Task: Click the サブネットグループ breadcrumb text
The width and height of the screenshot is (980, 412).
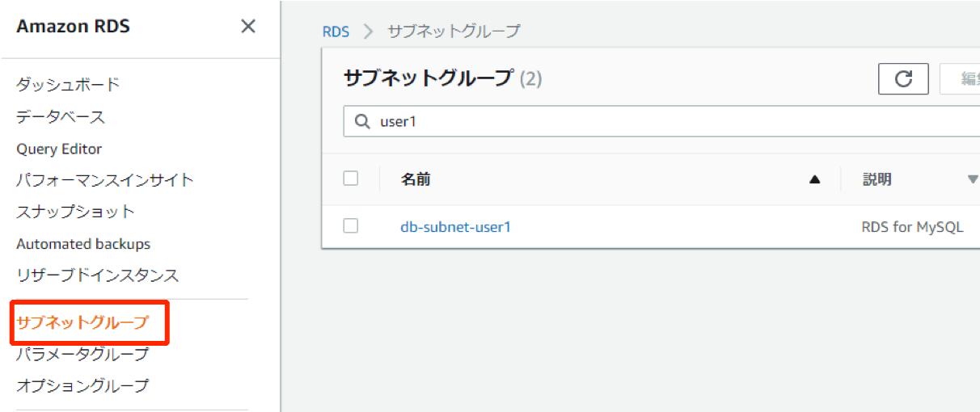Action: point(454,32)
